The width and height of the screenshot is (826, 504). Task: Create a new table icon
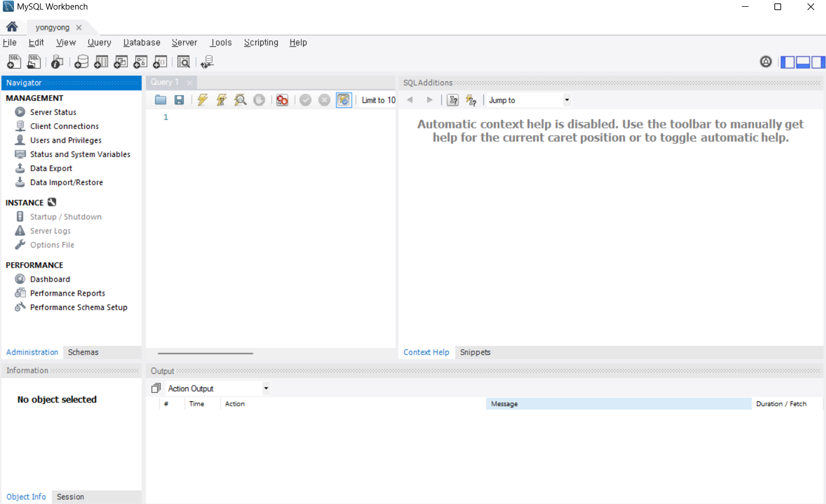click(x=101, y=62)
